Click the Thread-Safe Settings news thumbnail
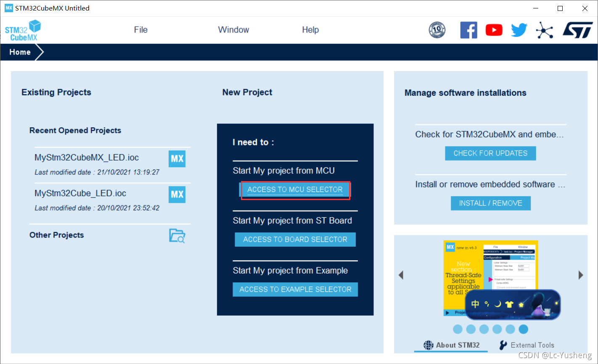The height and width of the screenshot is (364, 598). point(491,278)
